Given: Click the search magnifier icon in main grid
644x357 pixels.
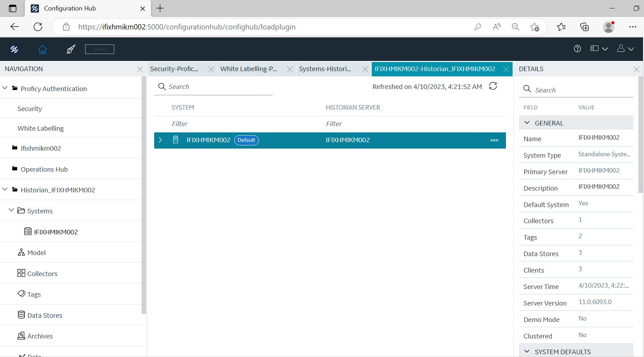Looking at the screenshot, I should coord(162,87).
